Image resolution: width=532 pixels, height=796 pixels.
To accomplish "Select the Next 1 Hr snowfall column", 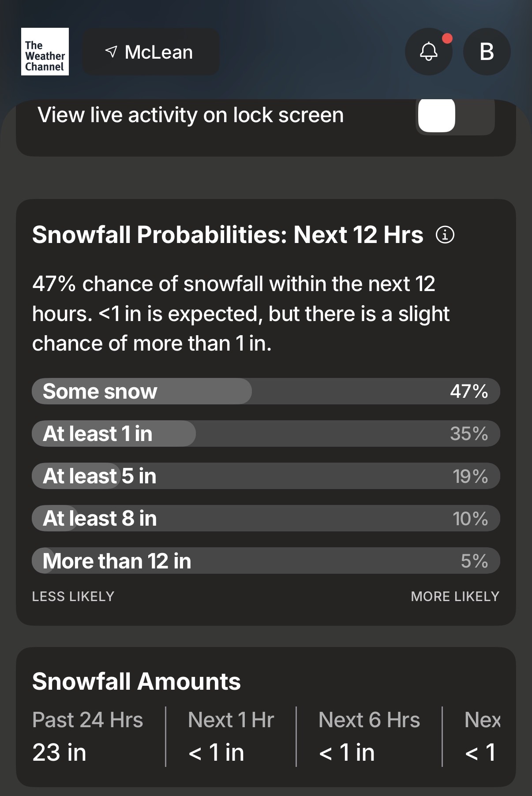I will point(231,736).
